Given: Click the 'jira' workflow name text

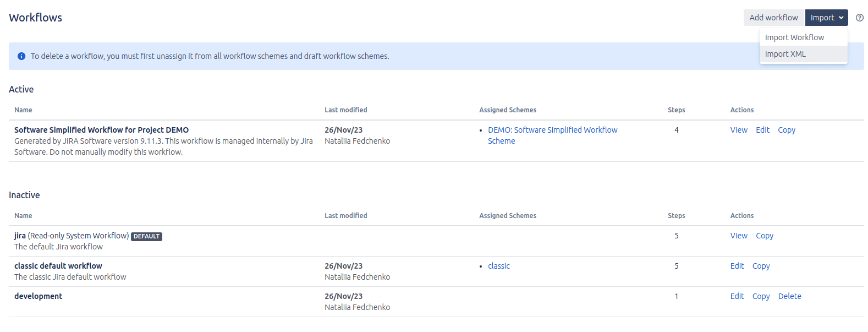Looking at the screenshot, I should pyautogui.click(x=20, y=236).
